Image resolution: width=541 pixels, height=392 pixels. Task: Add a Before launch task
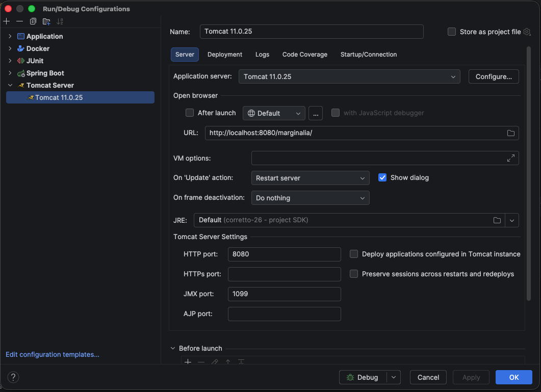point(188,361)
